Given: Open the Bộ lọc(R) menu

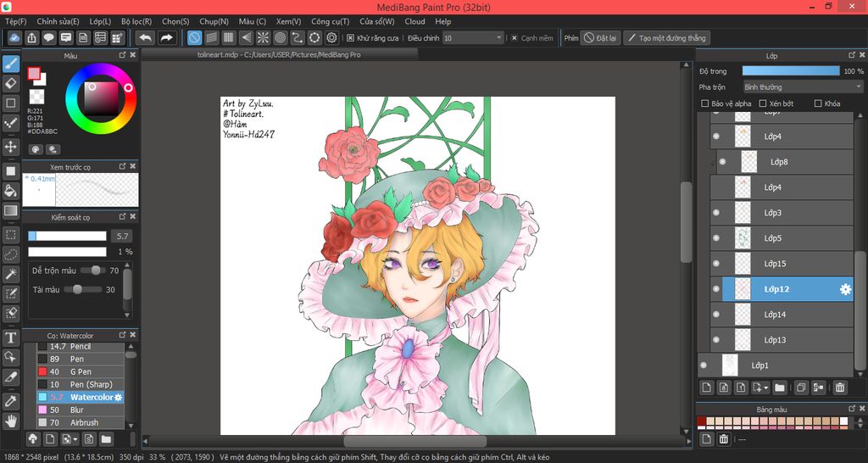Looking at the screenshot, I should tap(136, 21).
